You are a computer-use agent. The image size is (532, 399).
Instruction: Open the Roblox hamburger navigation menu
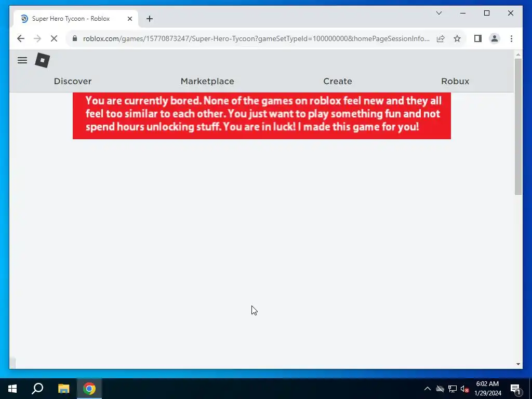[x=22, y=60]
